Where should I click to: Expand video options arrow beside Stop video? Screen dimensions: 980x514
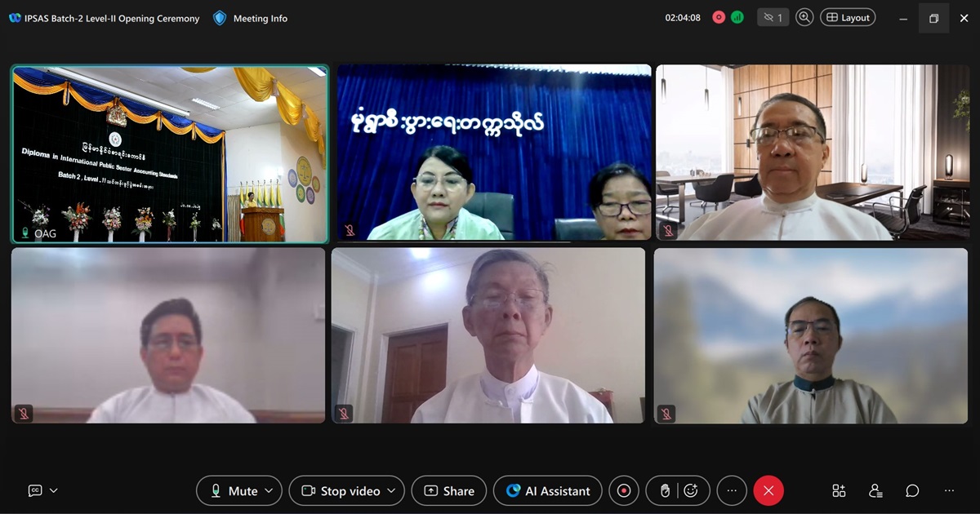[391, 490]
